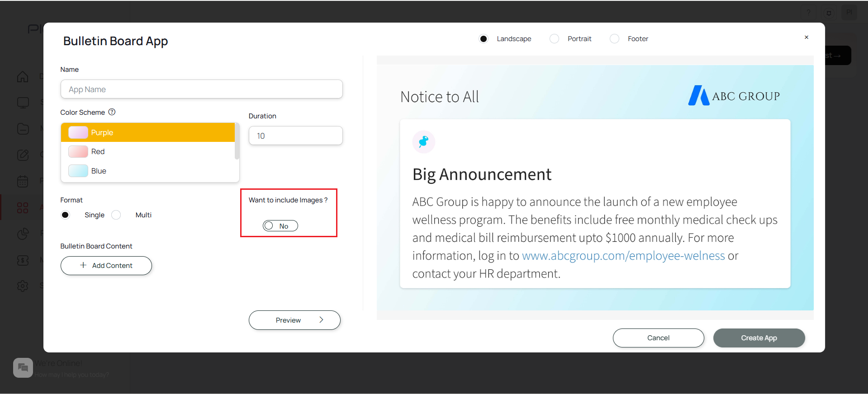Click the Color Scheme help question icon
Image resolution: width=868 pixels, height=394 pixels.
click(x=112, y=112)
